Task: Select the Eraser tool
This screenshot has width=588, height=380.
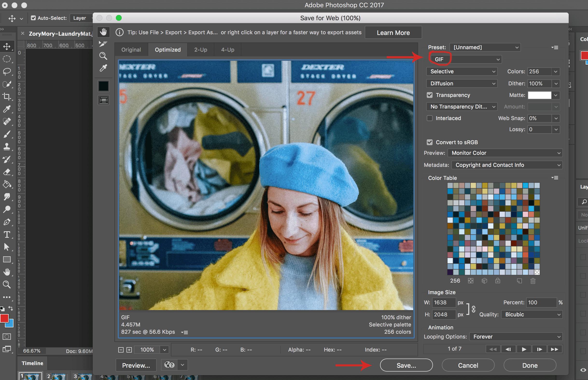Action: pyautogui.click(x=7, y=172)
